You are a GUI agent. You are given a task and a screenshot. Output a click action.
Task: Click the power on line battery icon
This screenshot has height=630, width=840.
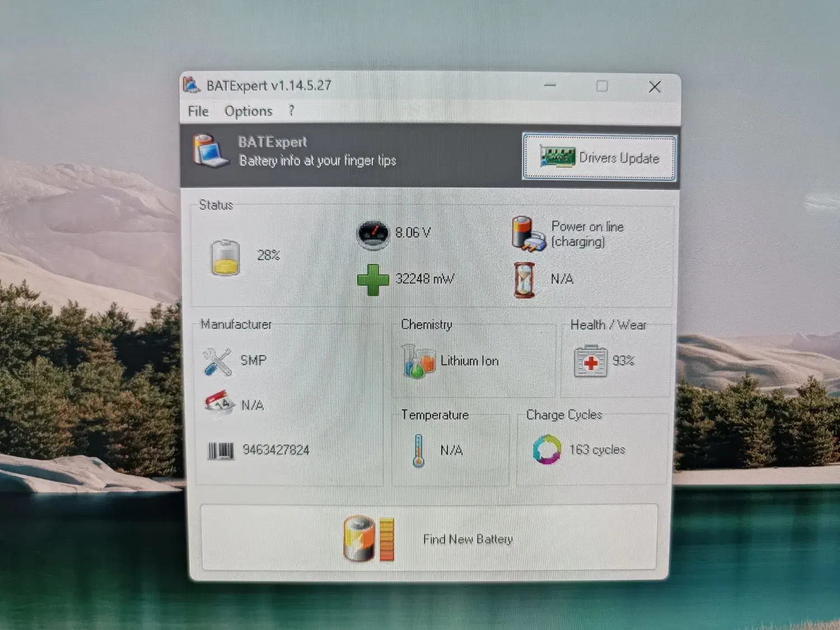click(x=528, y=234)
